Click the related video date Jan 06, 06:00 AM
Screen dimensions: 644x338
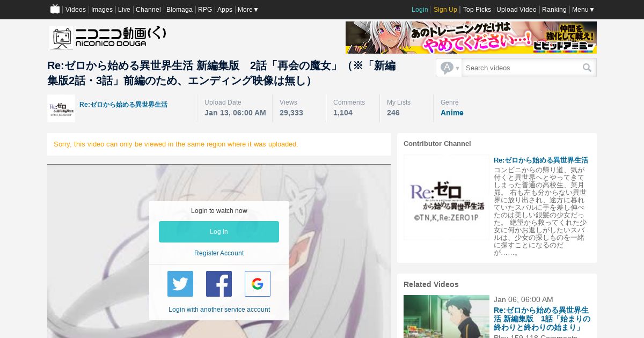tap(523, 299)
